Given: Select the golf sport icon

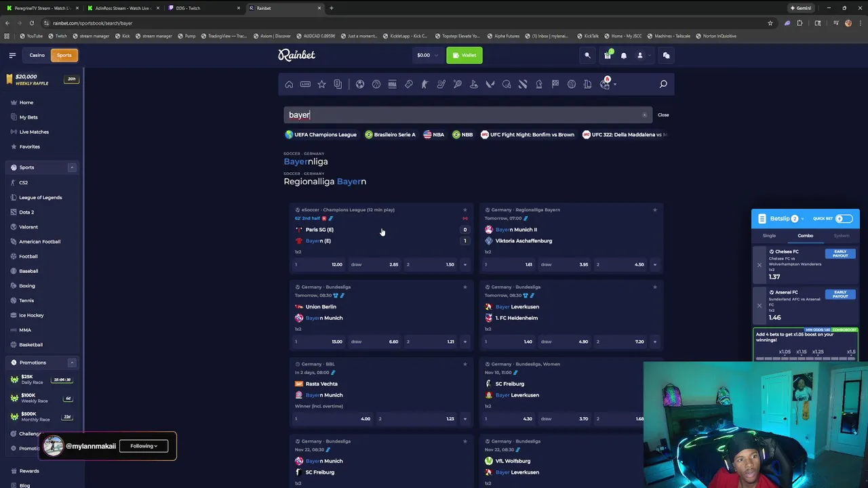Looking at the screenshot, I should (474, 84).
